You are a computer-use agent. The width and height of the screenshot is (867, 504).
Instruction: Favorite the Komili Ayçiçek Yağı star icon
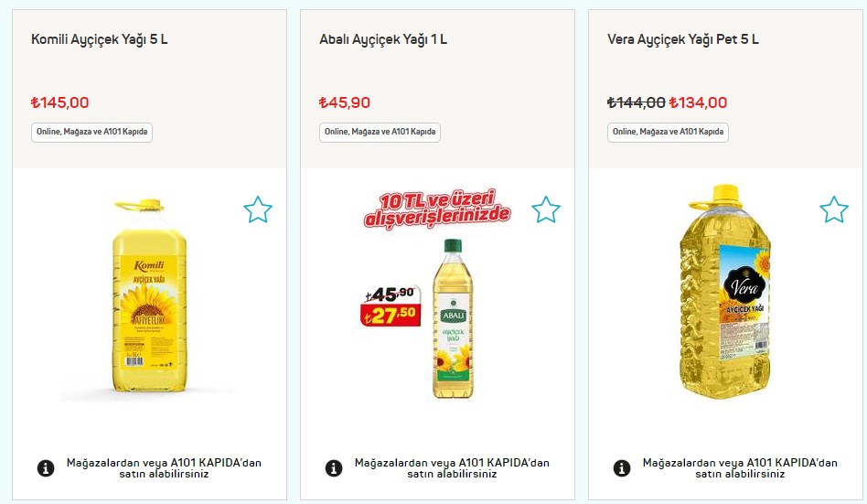(x=258, y=209)
